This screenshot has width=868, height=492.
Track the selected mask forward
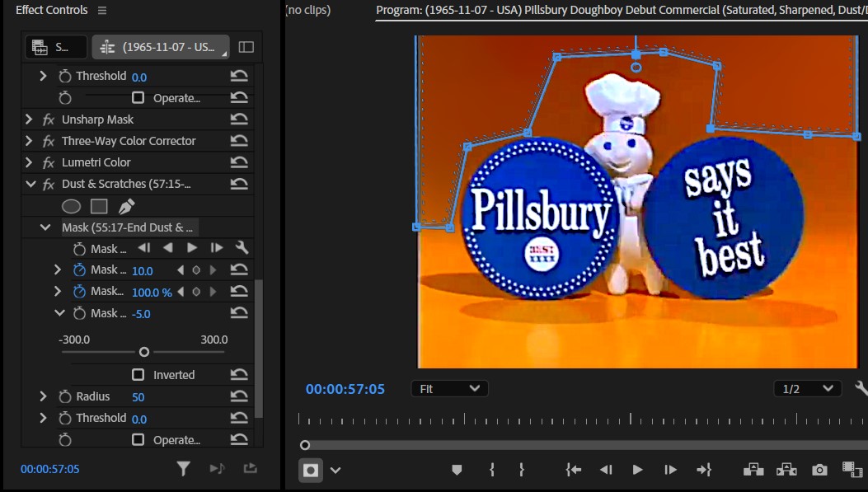point(192,248)
